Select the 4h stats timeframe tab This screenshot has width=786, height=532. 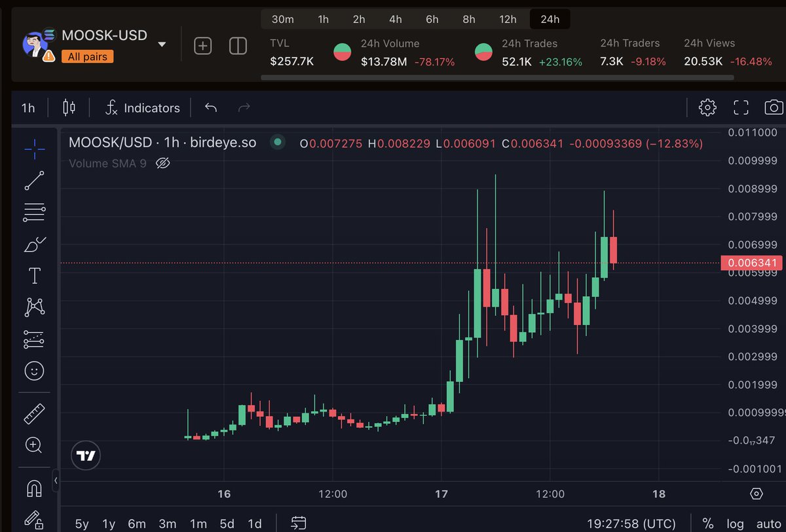pos(396,19)
